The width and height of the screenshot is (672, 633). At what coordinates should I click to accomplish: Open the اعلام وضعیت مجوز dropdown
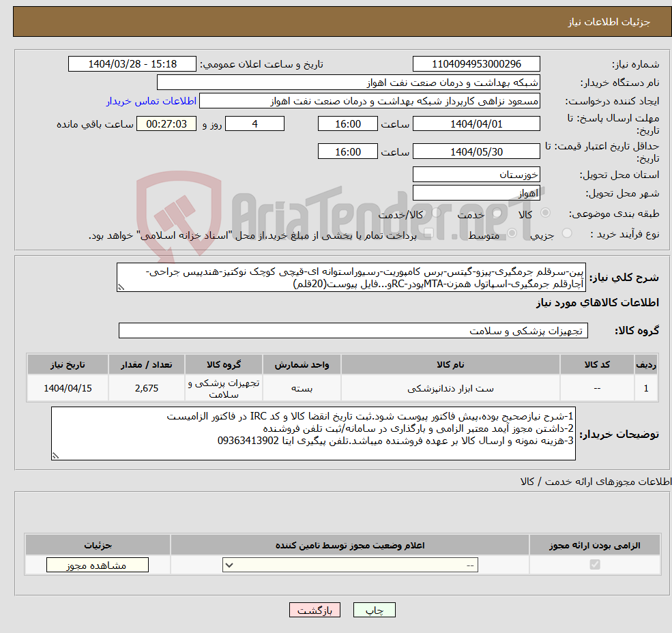[x=350, y=565]
